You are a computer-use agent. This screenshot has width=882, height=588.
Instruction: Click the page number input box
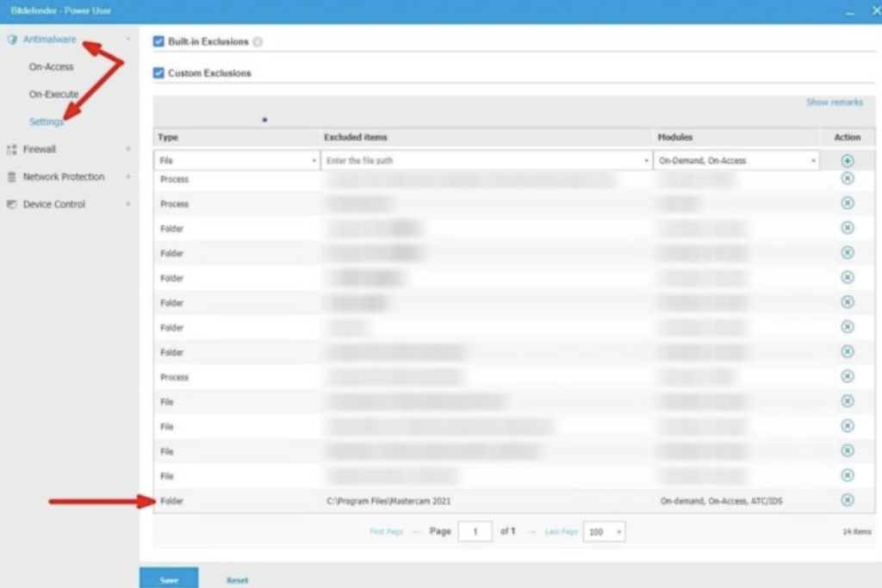pyautogui.click(x=475, y=532)
